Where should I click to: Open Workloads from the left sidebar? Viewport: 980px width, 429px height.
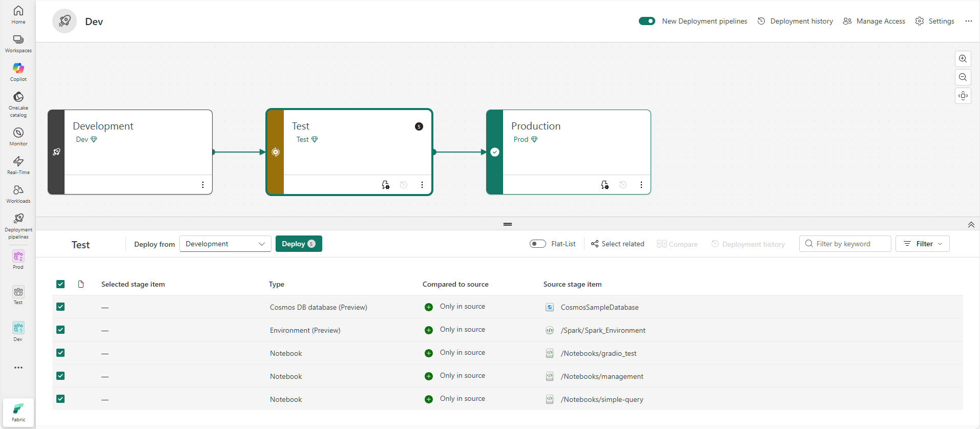18,194
